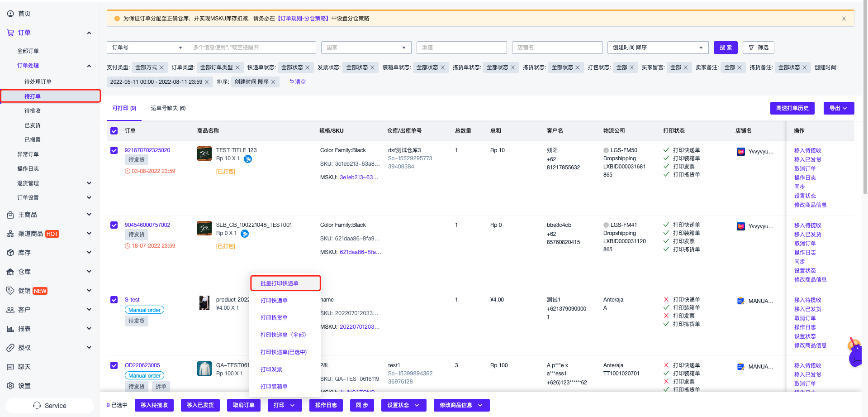Click the 渠道商品 icon in sidebar
The width and height of the screenshot is (868, 417).
click(10, 234)
